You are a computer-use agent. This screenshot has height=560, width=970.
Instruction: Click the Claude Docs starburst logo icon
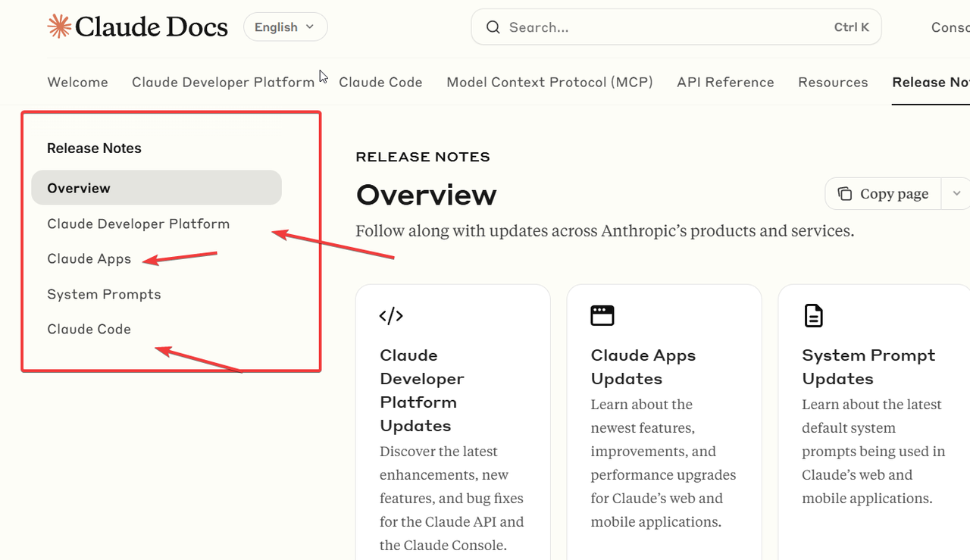[x=59, y=27]
